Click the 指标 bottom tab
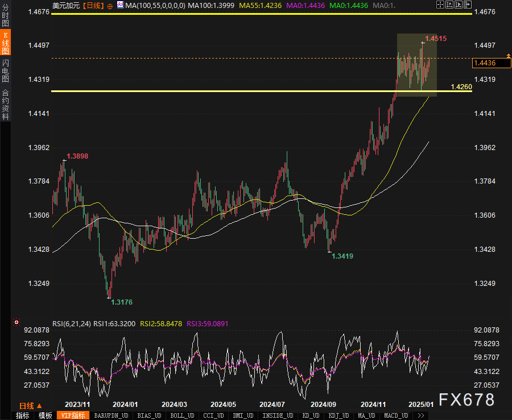This screenshot has width=512, height=420. point(22,415)
